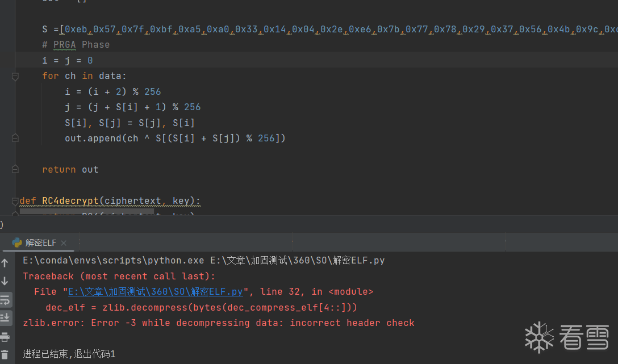This screenshot has width=618, height=364.
Task: Collapse fold marker at out.append line
Action: pyautogui.click(x=15, y=138)
